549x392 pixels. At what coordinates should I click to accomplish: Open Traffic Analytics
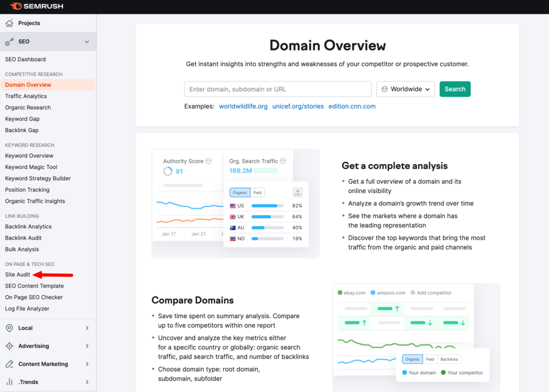(26, 96)
